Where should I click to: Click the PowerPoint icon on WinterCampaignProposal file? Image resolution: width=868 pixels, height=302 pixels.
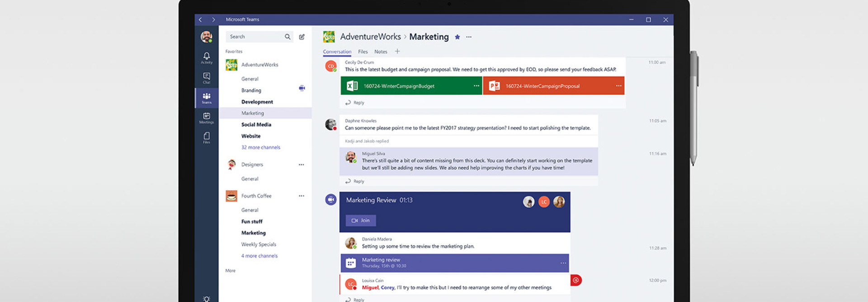pyautogui.click(x=495, y=86)
